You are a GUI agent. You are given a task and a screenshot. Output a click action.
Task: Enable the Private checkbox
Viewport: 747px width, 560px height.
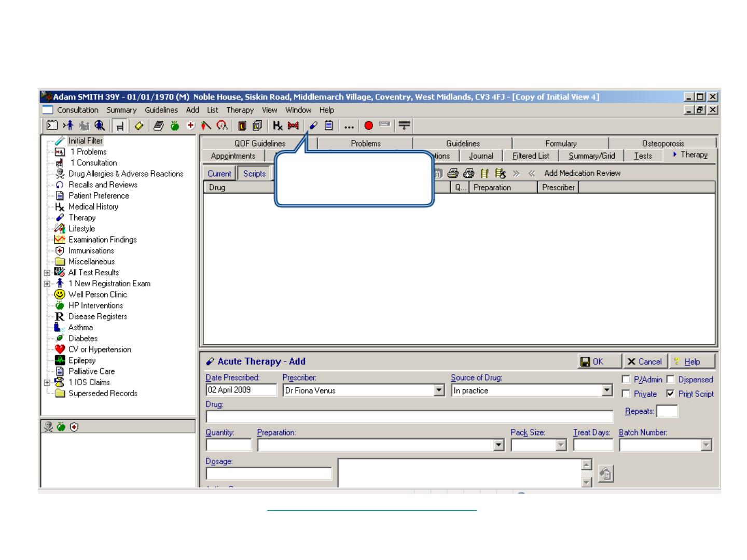point(626,394)
